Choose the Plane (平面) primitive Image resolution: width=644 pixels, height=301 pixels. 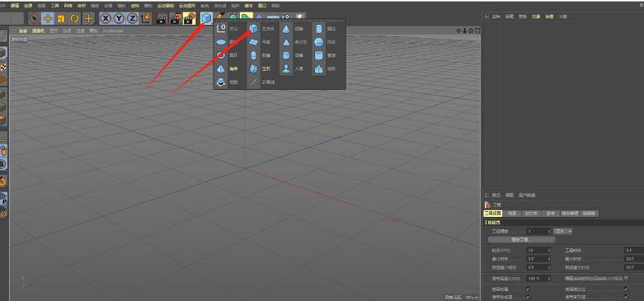(254, 42)
